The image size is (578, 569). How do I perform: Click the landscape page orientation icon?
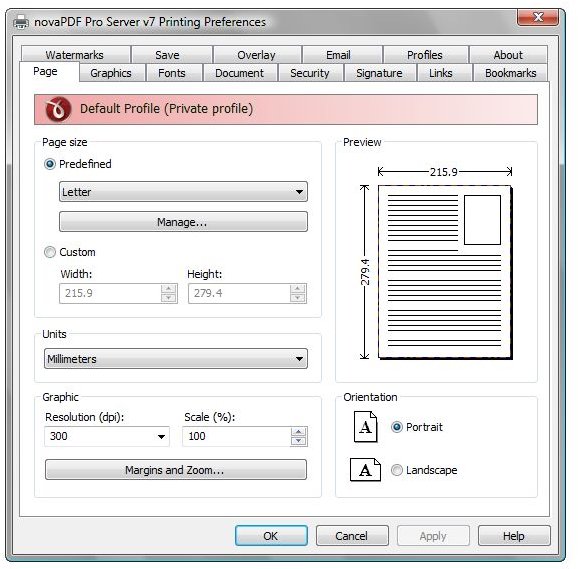click(365, 469)
